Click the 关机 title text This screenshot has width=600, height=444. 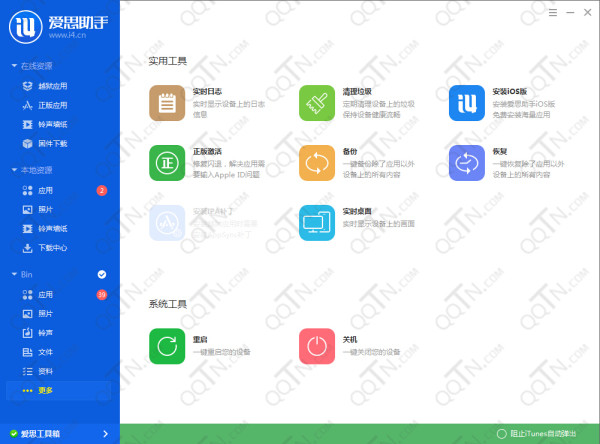(350, 340)
